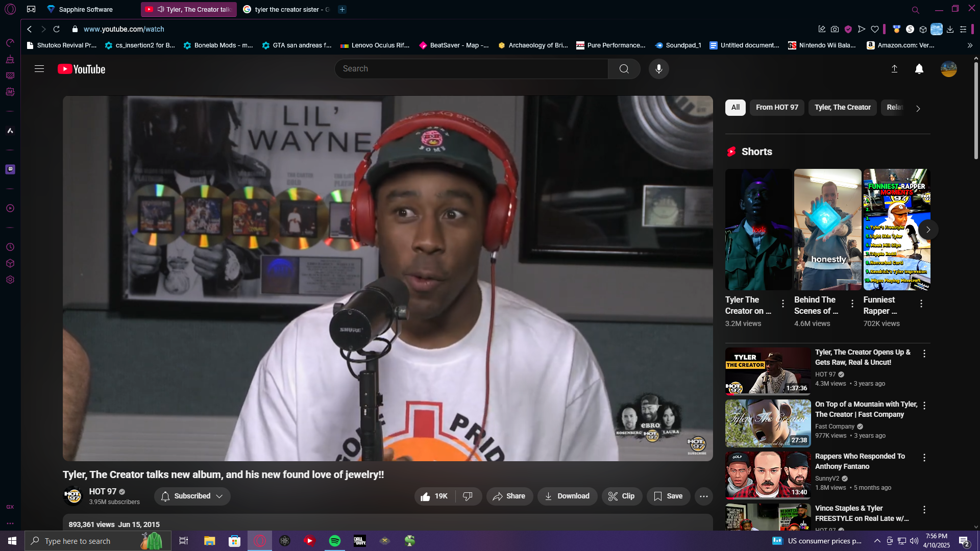Viewport: 980px width, 551px height.
Task: Open Spotify from the taskbar
Action: click(335, 541)
